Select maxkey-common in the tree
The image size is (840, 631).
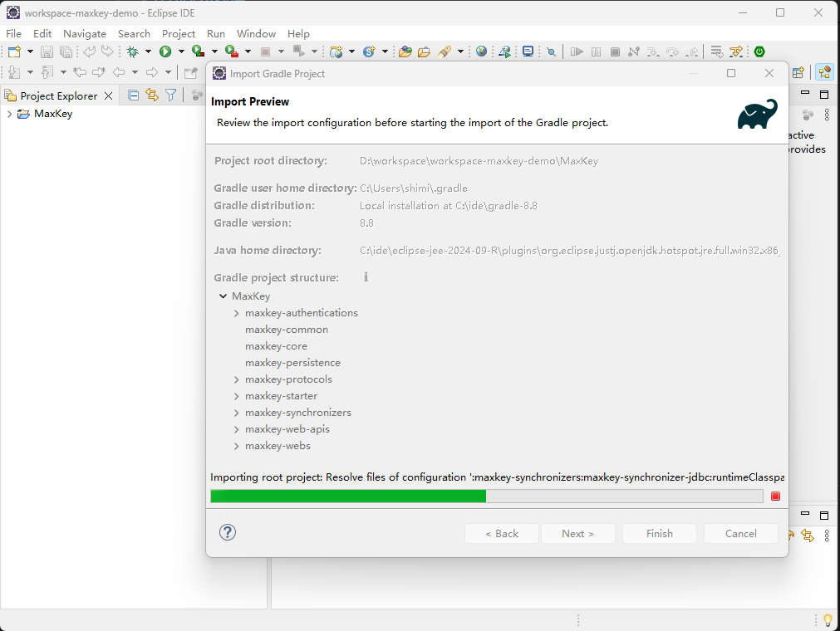point(287,330)
